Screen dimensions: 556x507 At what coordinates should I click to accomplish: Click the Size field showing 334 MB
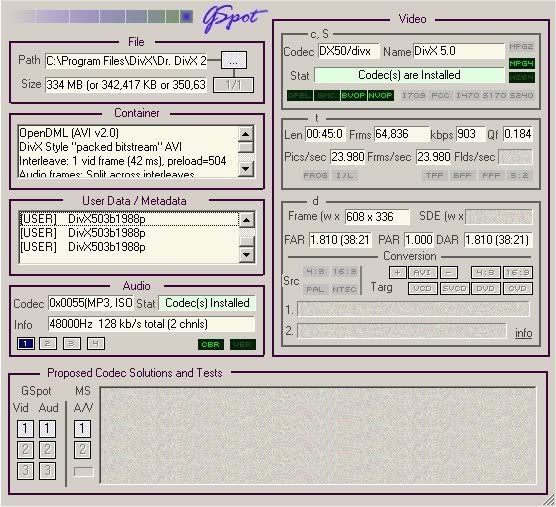pos(126,85)
